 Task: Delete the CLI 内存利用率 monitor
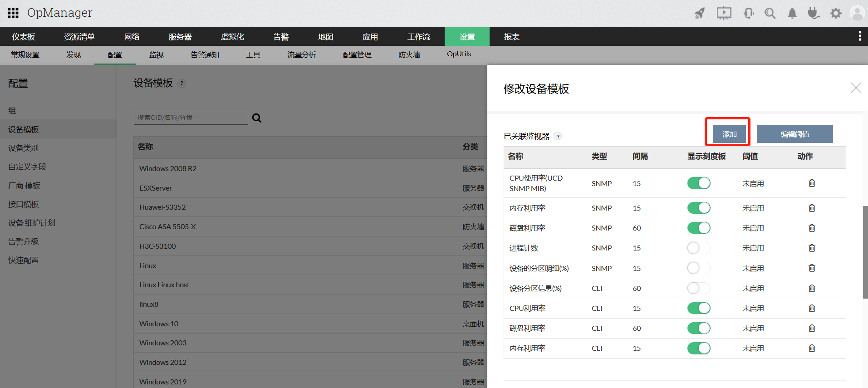click(812, 348)
